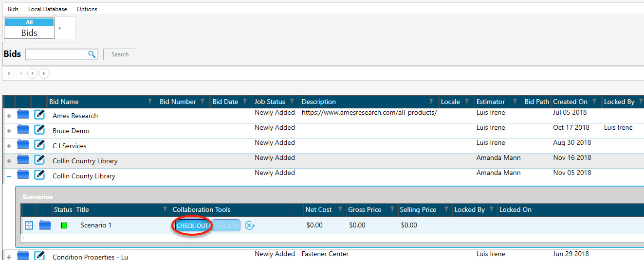Jump to the last page of bids
The image size is (644, 260).
point(44,73)
